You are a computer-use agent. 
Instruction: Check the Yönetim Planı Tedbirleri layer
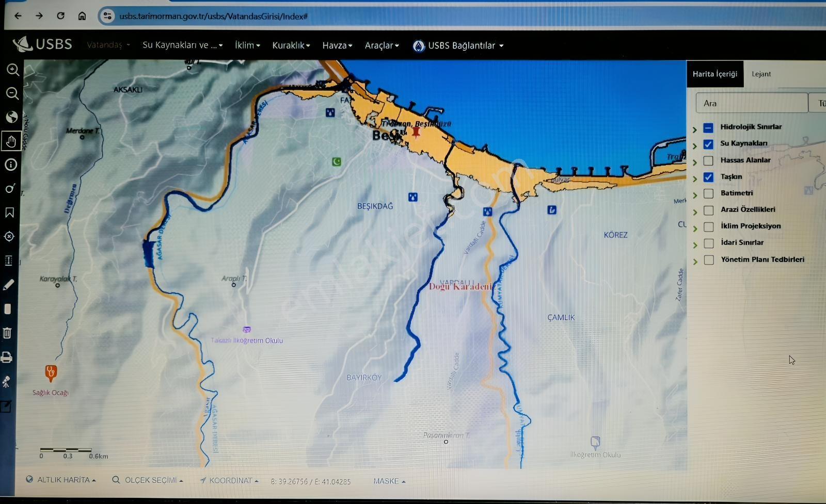(709, 259)
